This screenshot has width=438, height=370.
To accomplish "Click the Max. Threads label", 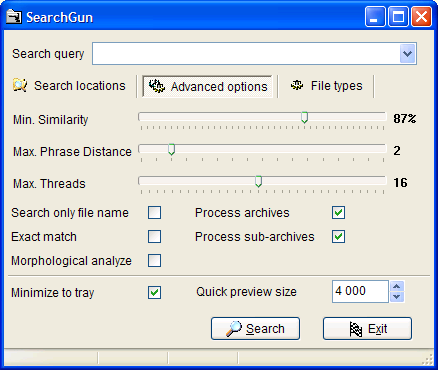I will [x=49, y=184].
